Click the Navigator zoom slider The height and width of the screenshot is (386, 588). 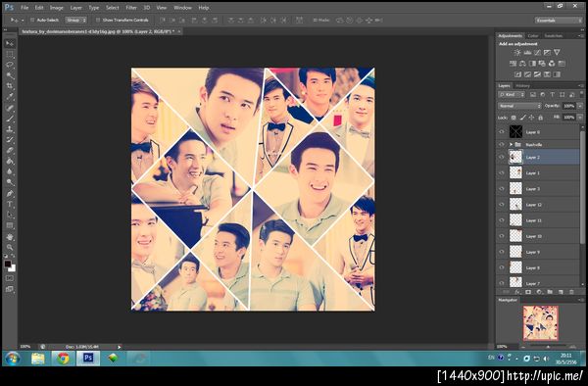pyautogui.click(x=548, y=347)
